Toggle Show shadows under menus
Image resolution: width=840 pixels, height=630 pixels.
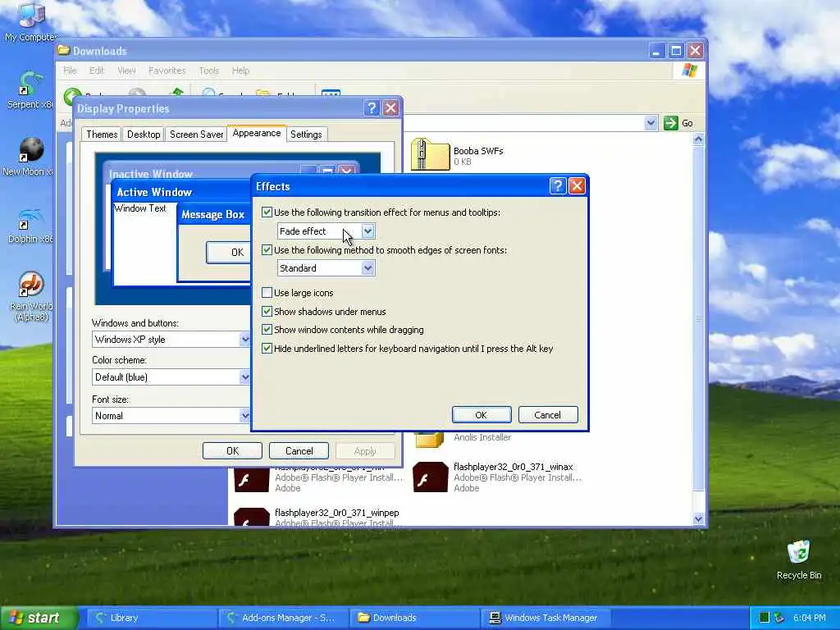tap(267, 311)
